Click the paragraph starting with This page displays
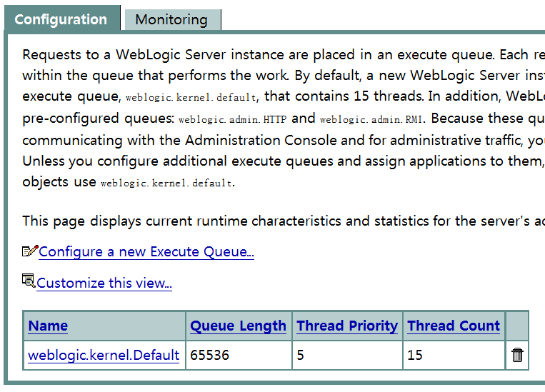 coord(284,221)
